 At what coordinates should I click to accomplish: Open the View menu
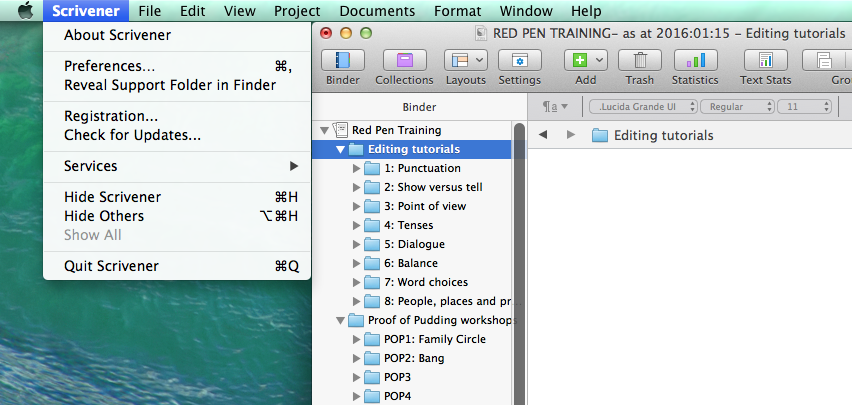click(240, 11)
